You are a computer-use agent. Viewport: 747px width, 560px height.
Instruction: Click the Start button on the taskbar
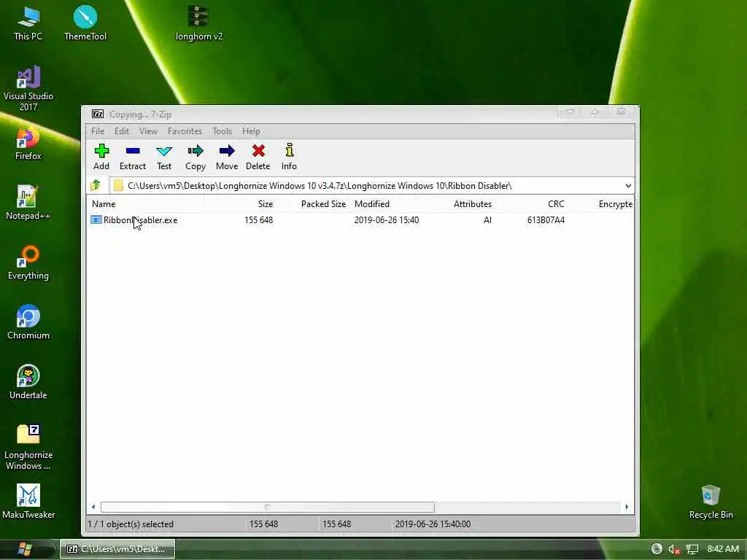coord(25,549)
